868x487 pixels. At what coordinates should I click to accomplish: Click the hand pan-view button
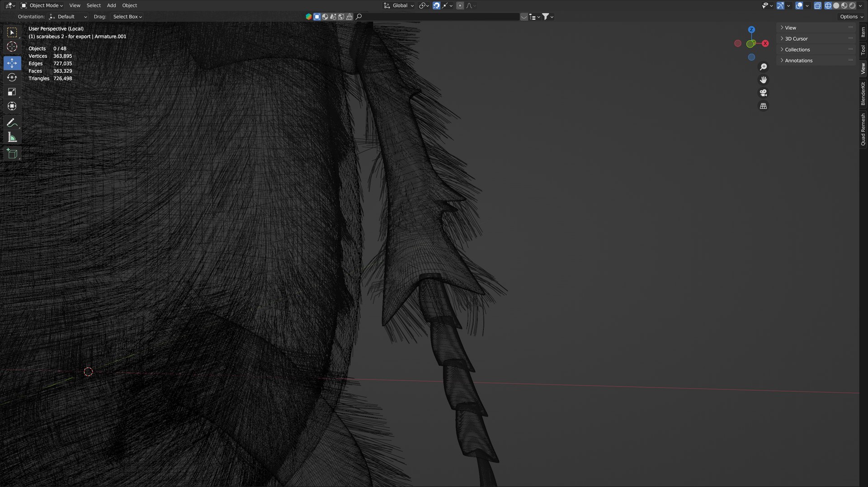tap(763, 80)
